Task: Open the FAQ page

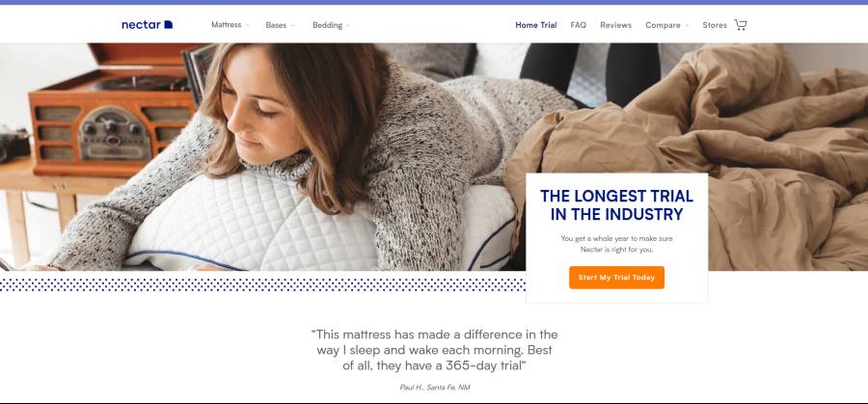Action: click(x=578, y=25)
